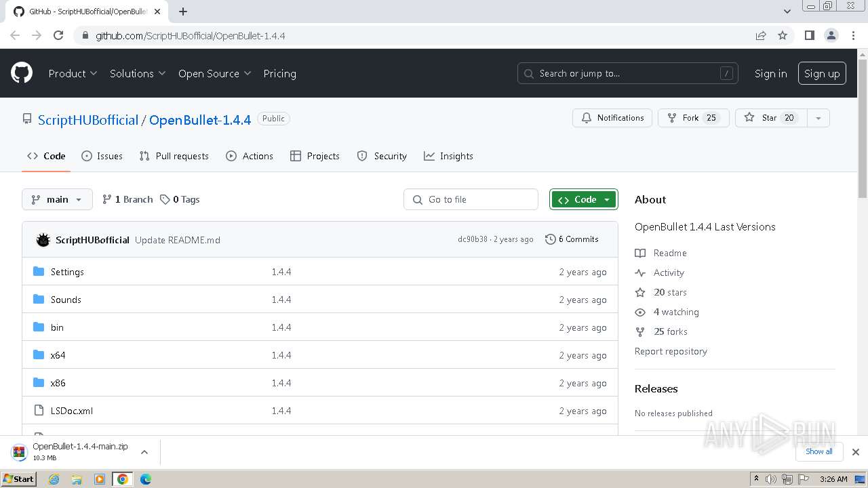
Task: Click the Share this page icon
Action: tap(761, 35)
